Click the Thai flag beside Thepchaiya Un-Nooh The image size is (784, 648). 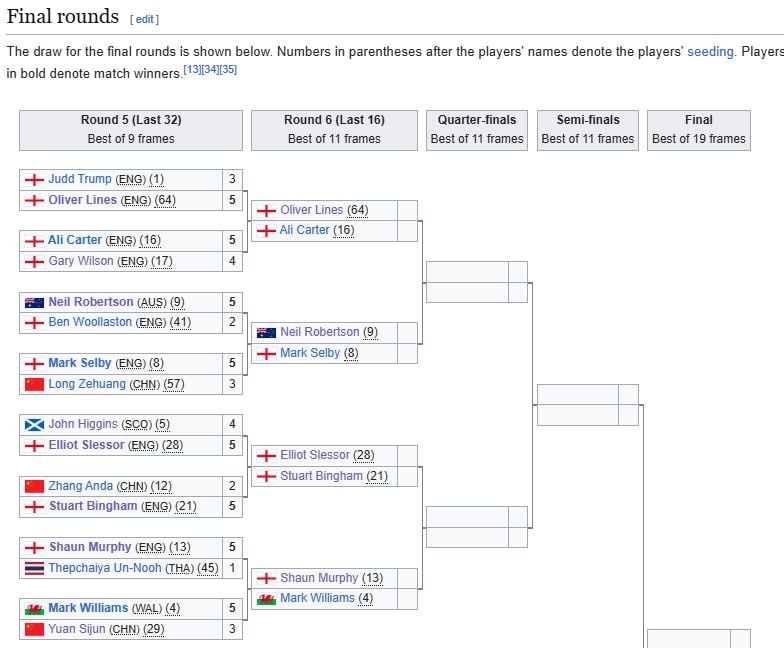(x=34, y=568)
